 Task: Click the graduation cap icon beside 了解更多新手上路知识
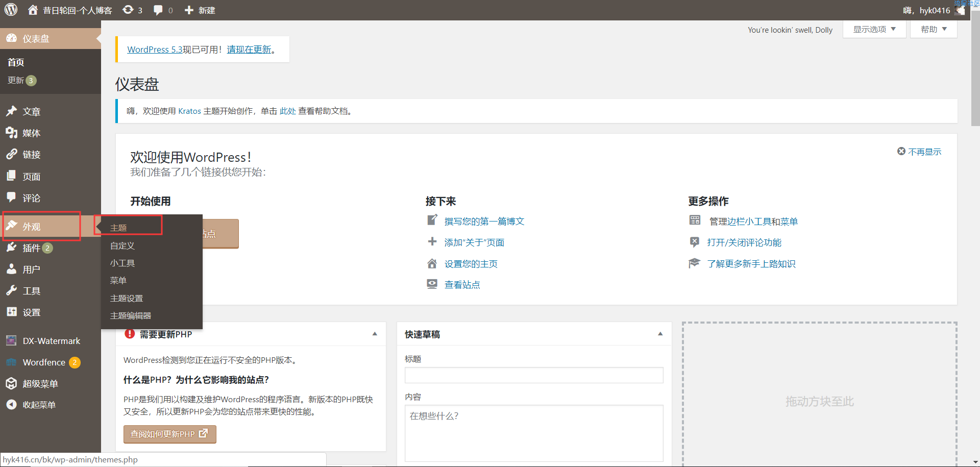click(694, 263)
